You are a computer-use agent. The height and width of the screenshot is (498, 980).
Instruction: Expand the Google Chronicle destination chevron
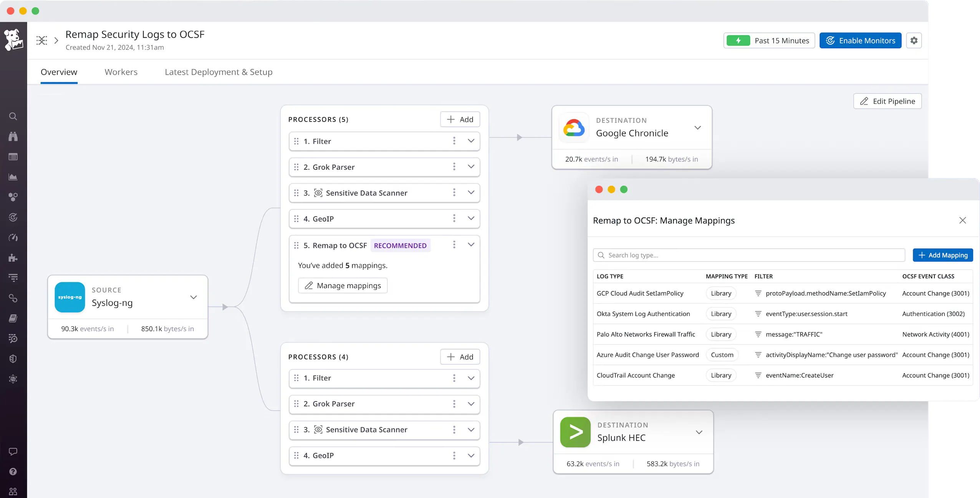pos(697,128)
